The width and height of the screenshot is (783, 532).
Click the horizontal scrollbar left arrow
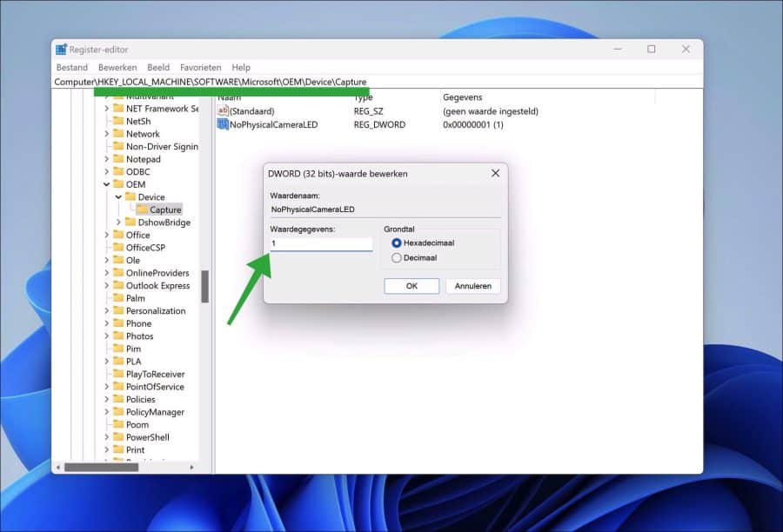pos(58,468)
